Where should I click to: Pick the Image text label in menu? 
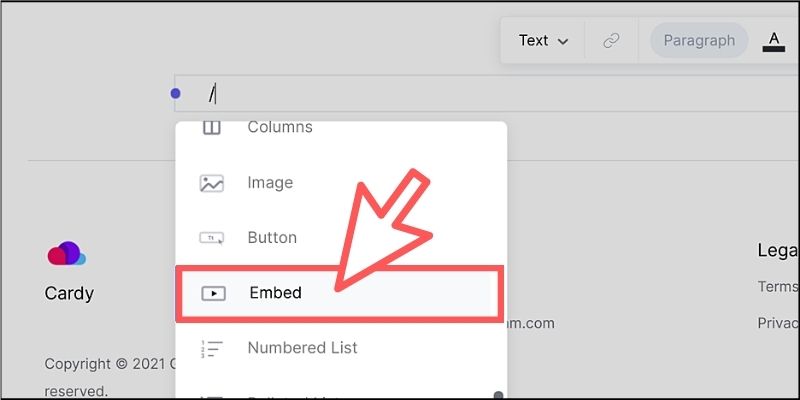270,183
